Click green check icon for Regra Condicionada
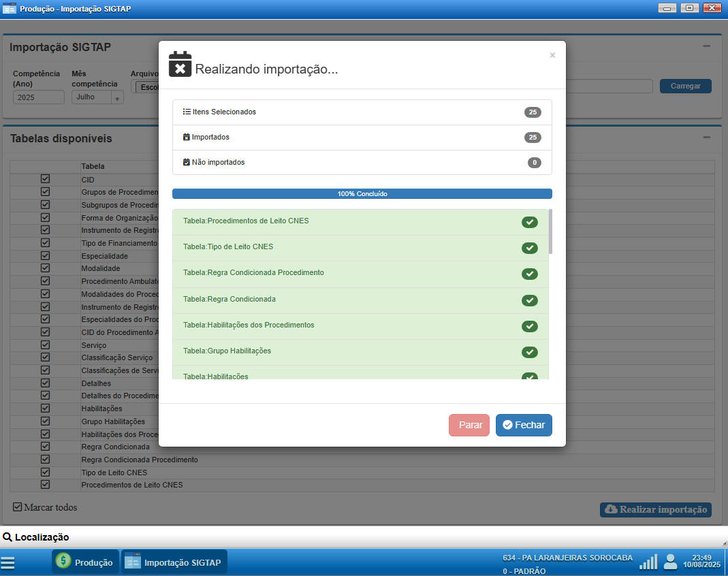Screen dimensions: 728x576 pos(529,300)
